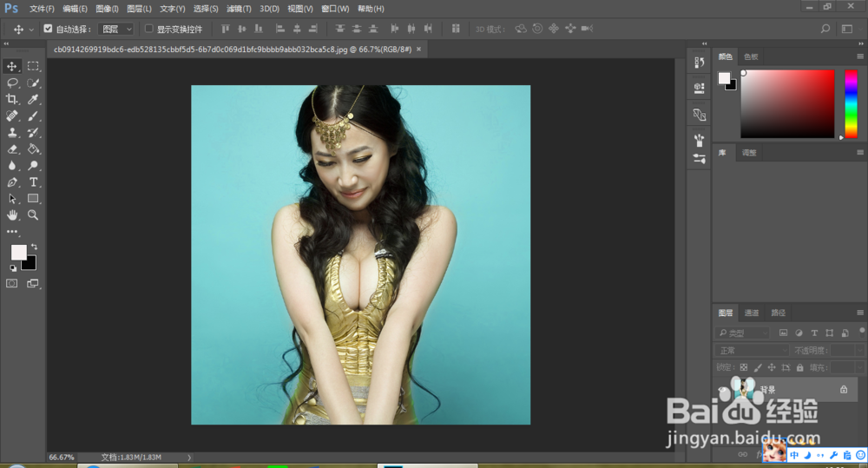Select the Eraser tool
Screen dimensions: 868x468
click(11, 149)
